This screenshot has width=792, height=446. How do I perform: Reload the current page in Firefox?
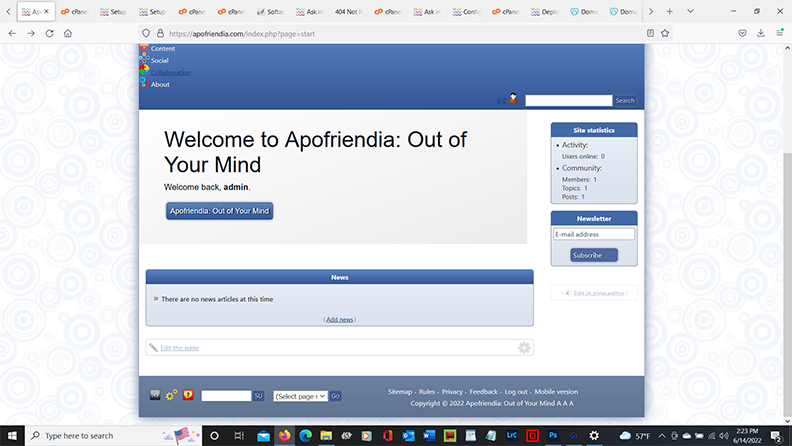pyautogui.click(x=50, y=33)
